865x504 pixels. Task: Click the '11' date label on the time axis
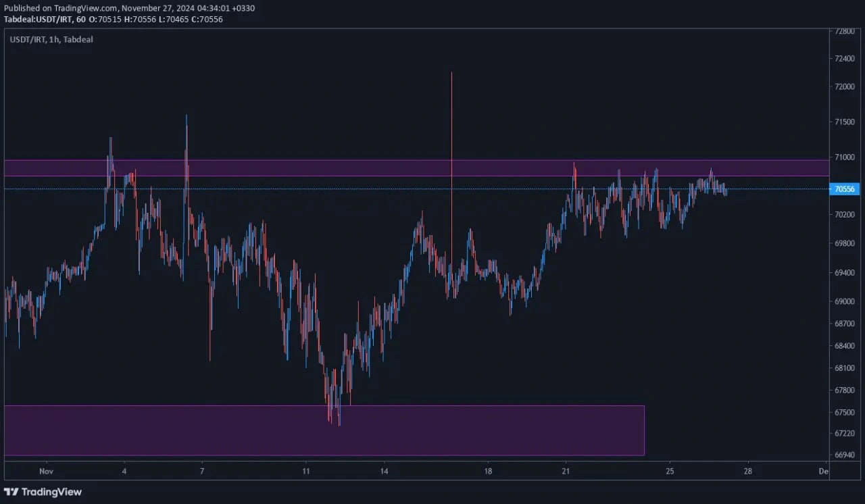click(x=305, y=471)
